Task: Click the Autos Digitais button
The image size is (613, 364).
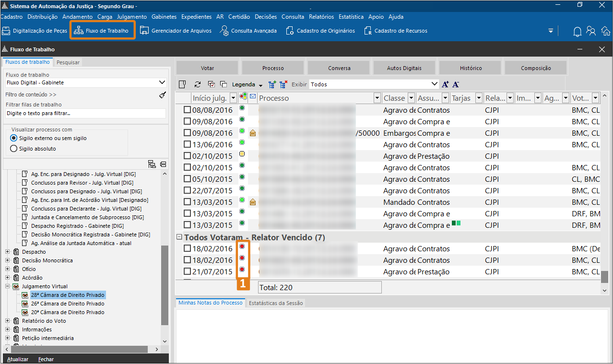Action: [404, 68]
